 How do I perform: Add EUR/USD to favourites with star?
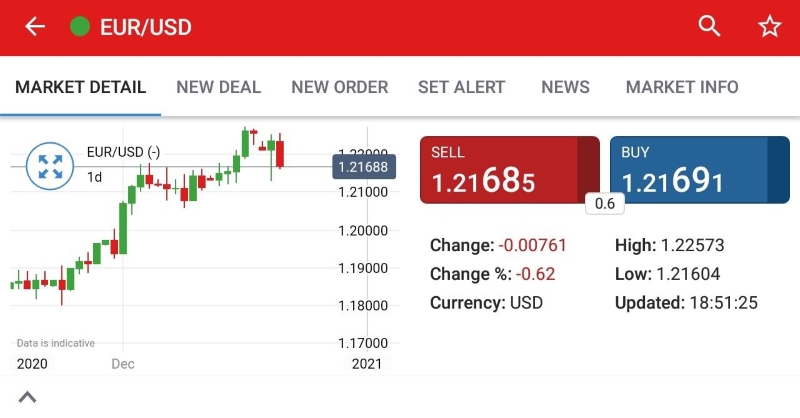click(x=769, y=27)
